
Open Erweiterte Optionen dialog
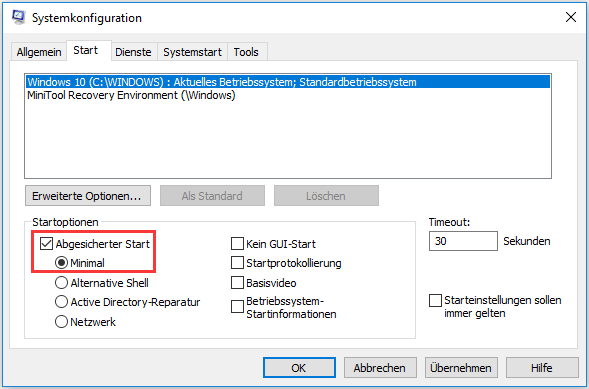[88, 196]
